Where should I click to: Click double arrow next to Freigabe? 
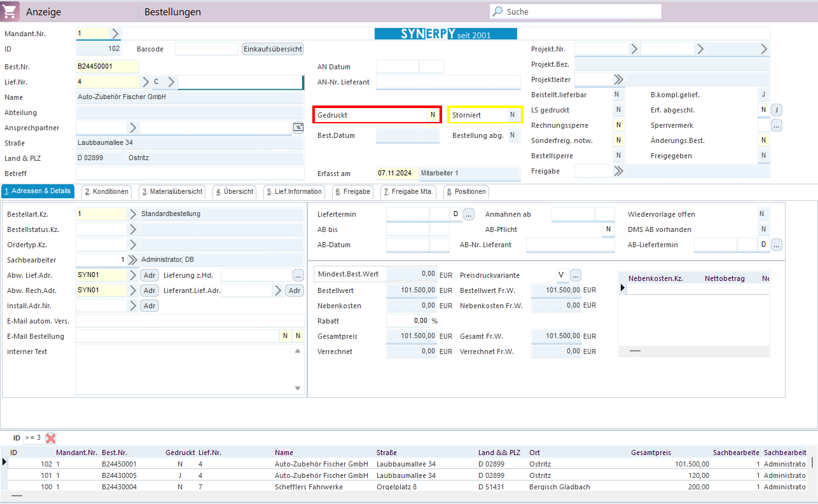point(618,171)
